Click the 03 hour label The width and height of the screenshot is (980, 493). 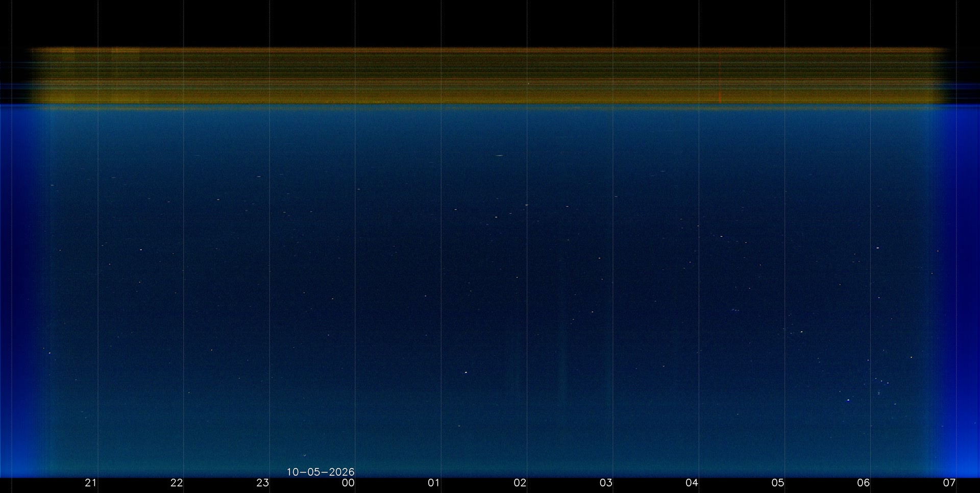pos(606,483)
